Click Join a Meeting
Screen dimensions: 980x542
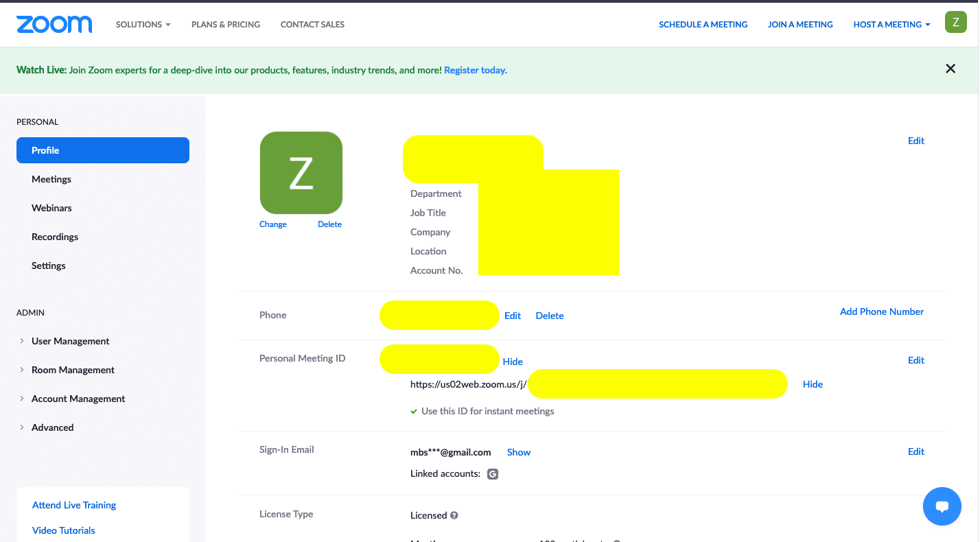pos(800,24)
